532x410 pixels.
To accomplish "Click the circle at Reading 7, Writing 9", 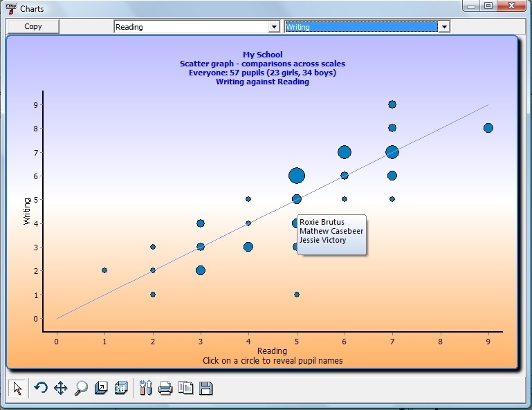I will pyautogui.click(x=392, y=104).
